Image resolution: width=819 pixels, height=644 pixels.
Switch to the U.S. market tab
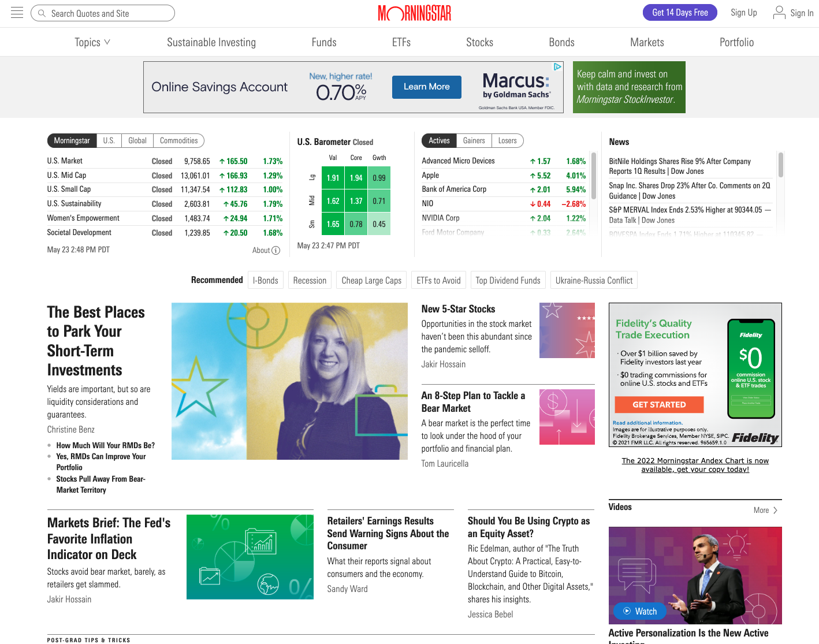pos(109,140)
